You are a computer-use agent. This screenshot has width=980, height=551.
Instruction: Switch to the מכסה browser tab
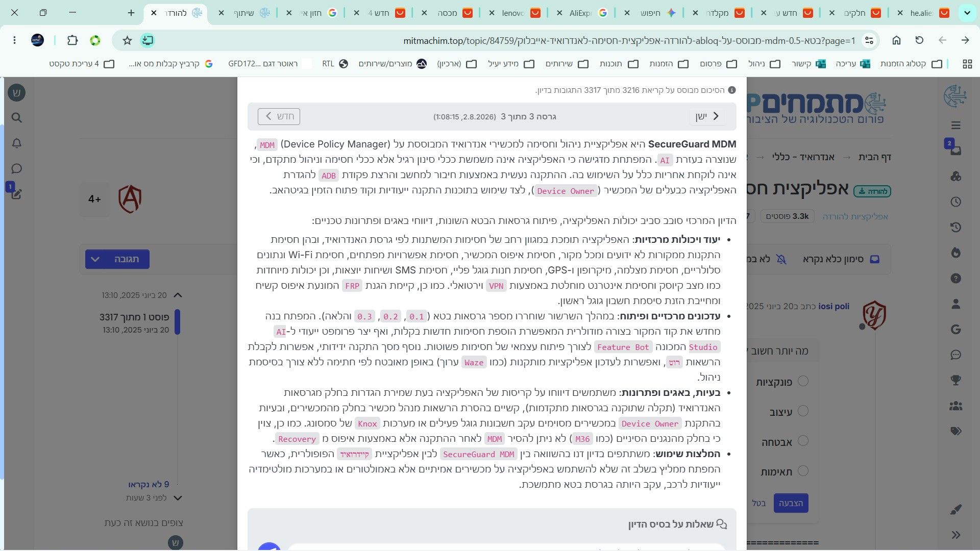point(446,13)
